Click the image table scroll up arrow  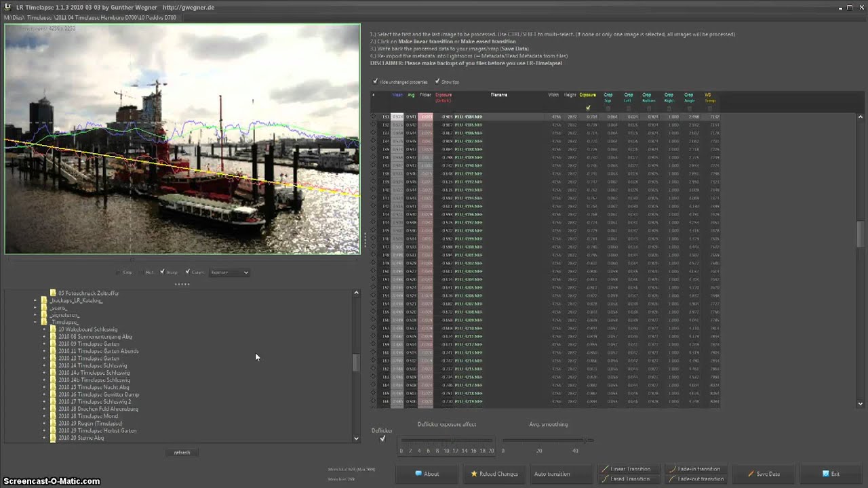[861, 117]
